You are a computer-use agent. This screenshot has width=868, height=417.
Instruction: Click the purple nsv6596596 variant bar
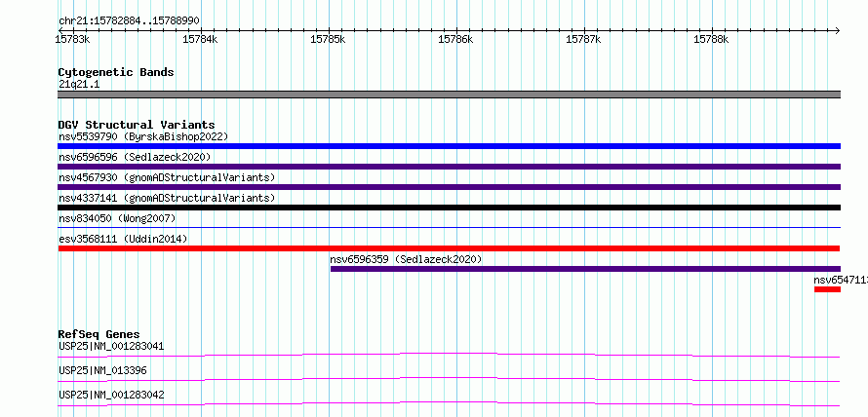point(449,167)
